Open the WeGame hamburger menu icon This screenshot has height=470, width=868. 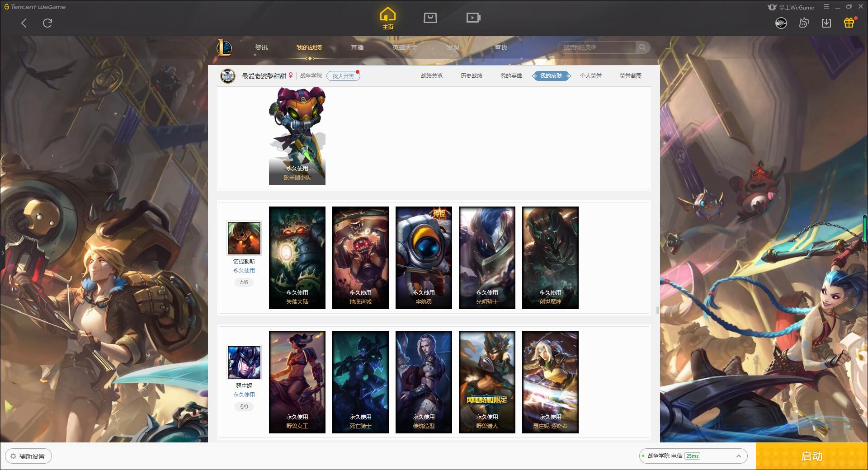[x=826, y=7]
